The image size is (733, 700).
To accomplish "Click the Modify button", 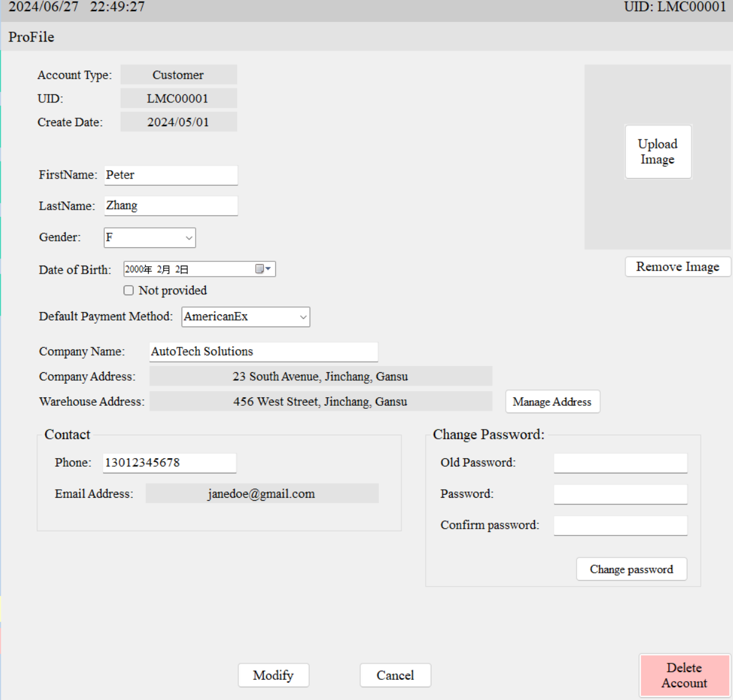I will (x=273, y=675).
